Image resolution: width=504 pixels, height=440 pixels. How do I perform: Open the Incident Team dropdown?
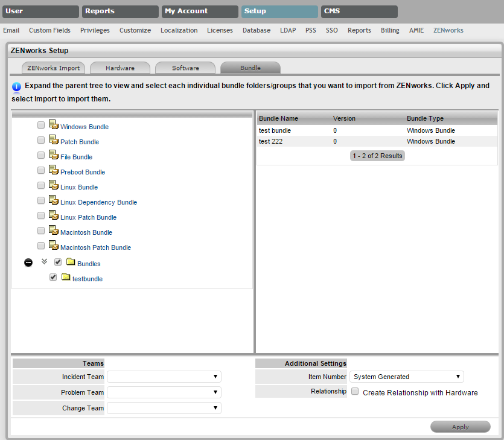coord(164,377)
